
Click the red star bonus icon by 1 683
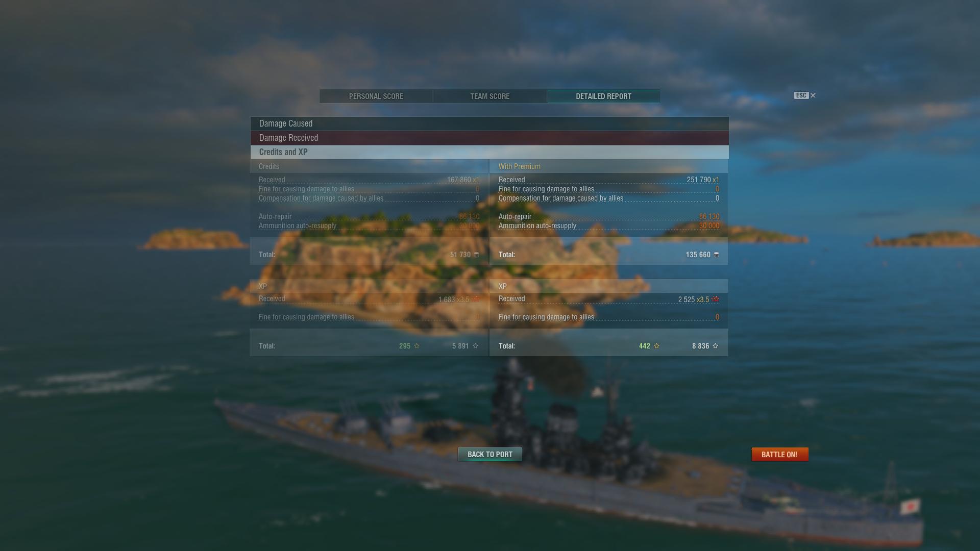point(476,299)
